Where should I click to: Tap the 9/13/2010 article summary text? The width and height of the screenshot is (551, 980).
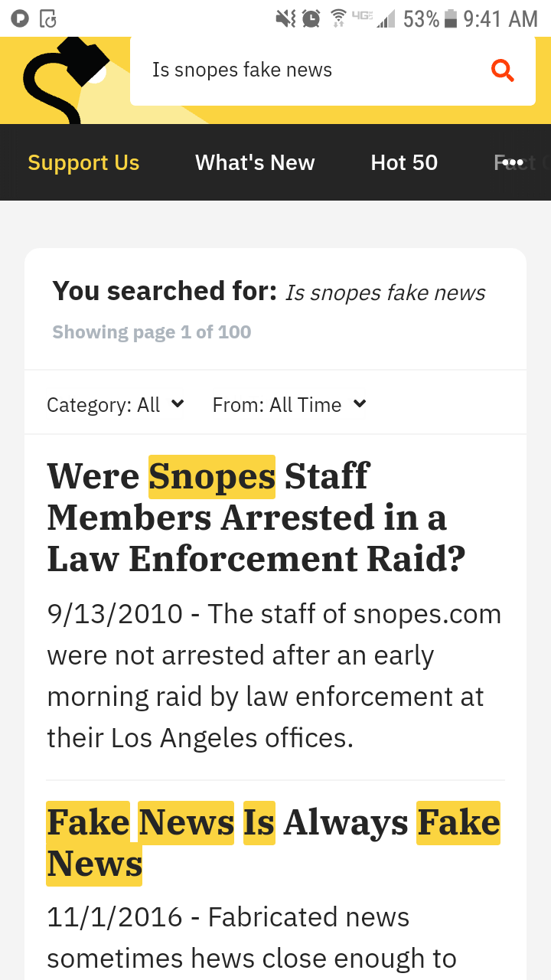click(x=274, y=676)
